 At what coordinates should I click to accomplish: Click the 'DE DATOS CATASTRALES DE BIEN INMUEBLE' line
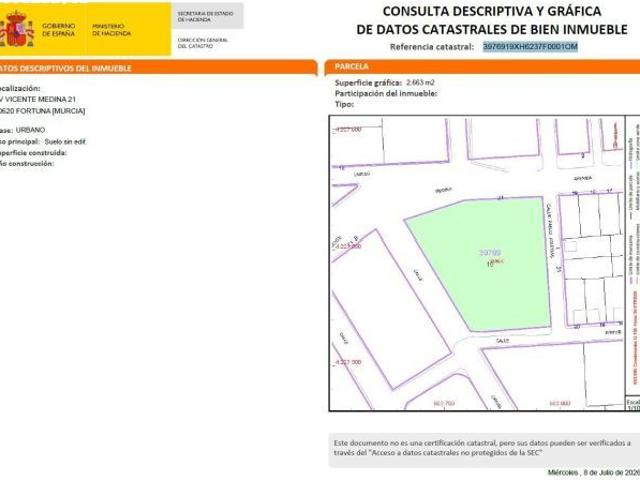coord(492,29)
